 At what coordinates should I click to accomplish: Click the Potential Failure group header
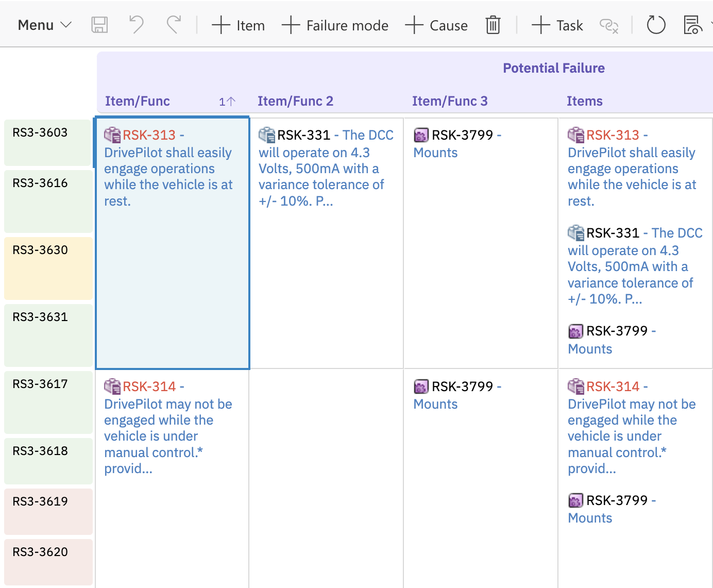coord(554,68)
